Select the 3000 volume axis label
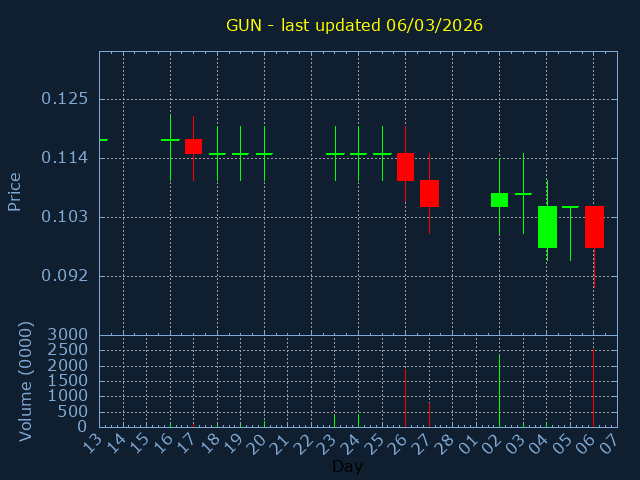The width and height of the screenshot is (640, 480). pos(69,335)
